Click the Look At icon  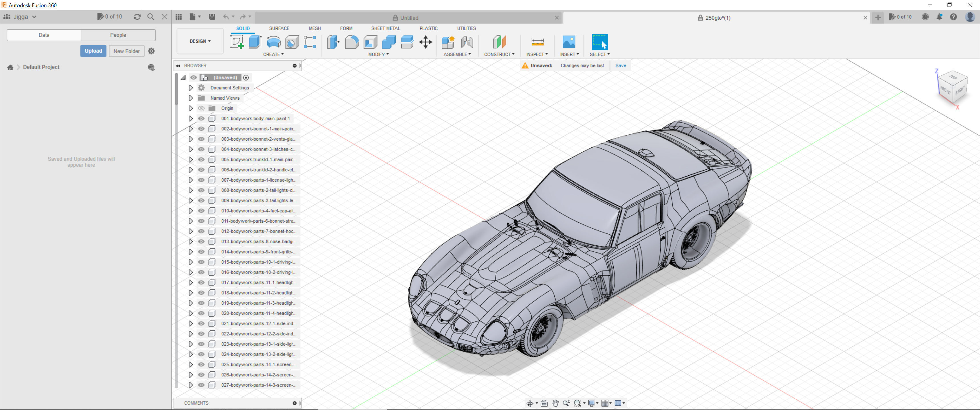pyautogui.click(x=544, y=403)
